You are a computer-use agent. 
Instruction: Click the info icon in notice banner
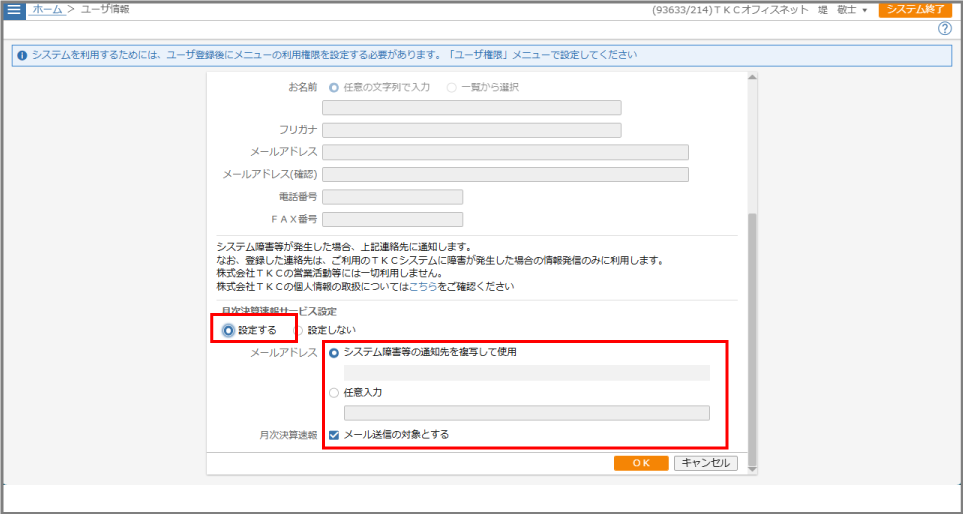coord(22,55)
